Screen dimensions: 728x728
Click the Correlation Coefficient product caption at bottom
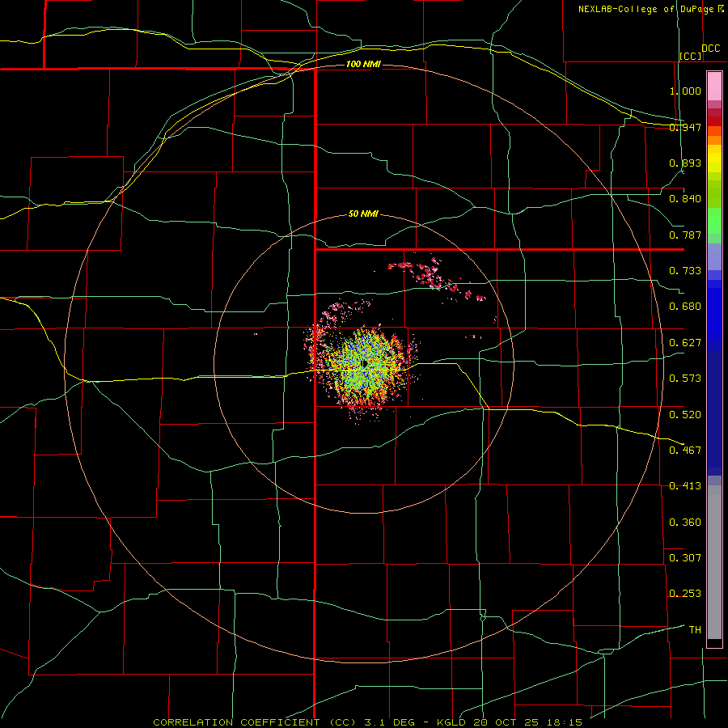point(368,722)
